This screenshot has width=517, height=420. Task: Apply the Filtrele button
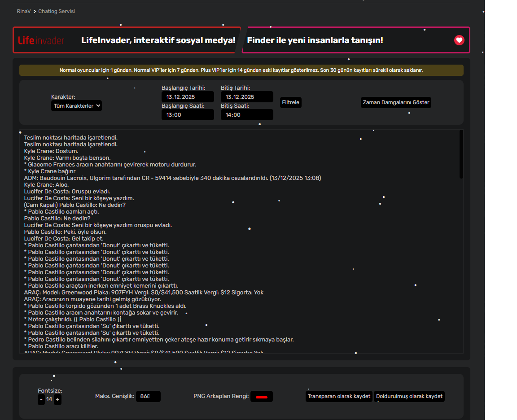tap(290, 102)
